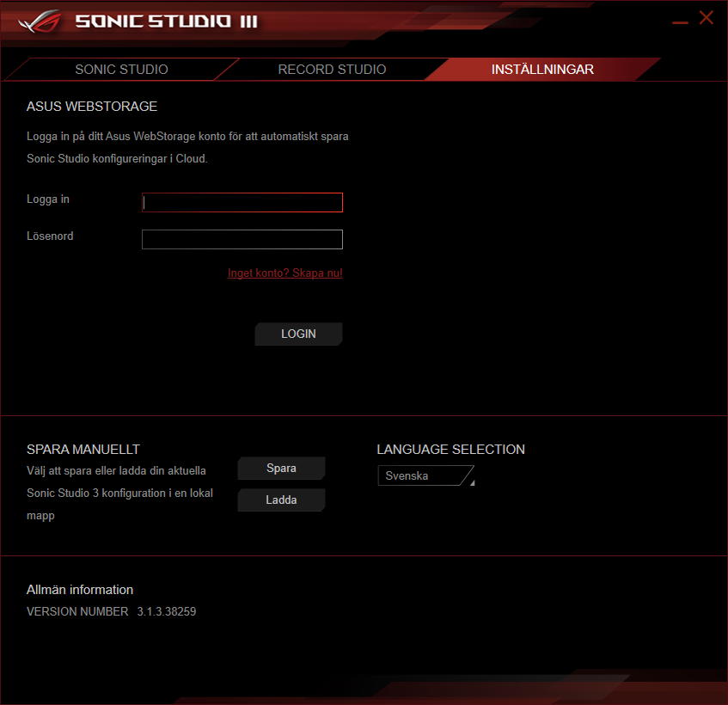This screenshot has width=728, height=705.
Task: Expand language list via small triangle arrow
Action: (471, 483)
